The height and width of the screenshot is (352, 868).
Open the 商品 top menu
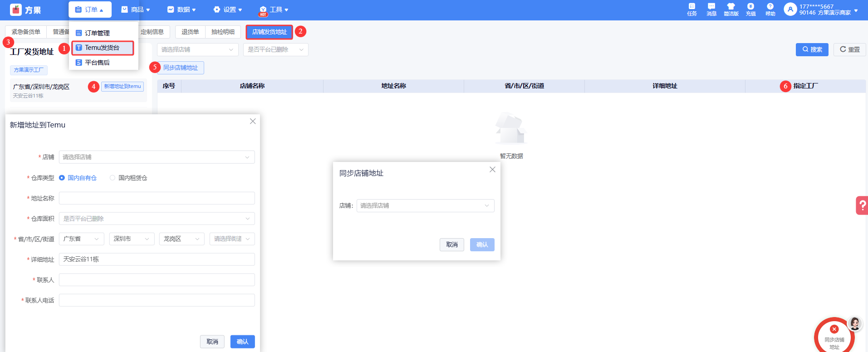pyautogui.click(x=136, y=10)
